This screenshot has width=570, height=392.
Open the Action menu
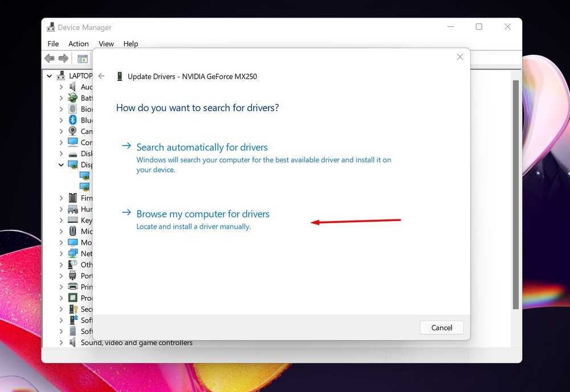[x=79, y=44]
